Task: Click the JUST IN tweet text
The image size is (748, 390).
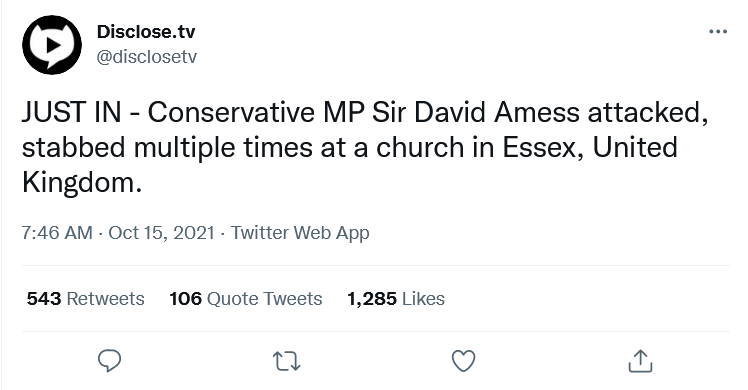Action: 365,148
